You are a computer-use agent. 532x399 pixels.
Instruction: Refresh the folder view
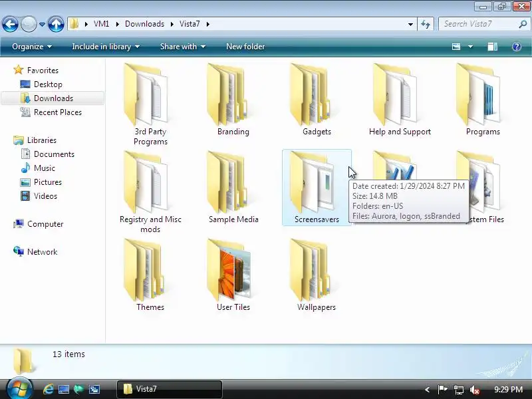point(426,24)
